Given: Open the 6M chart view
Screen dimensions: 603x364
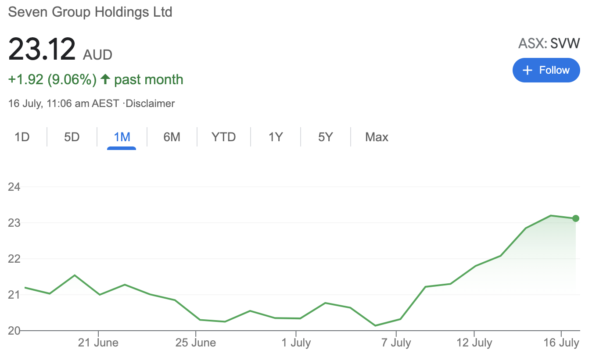Looking at the screenshot, I should [172, 137].
